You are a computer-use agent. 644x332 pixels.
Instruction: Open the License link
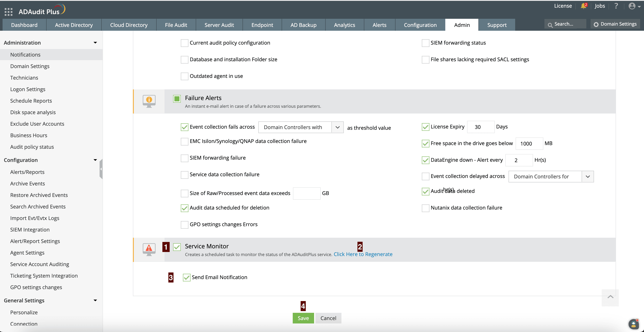[x=563, y=6]
